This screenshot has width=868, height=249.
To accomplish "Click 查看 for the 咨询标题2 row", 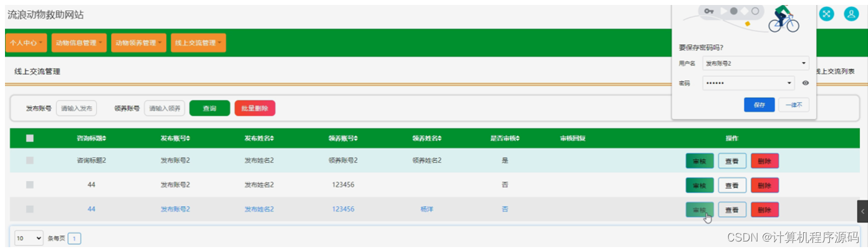I will click(732, 161).
